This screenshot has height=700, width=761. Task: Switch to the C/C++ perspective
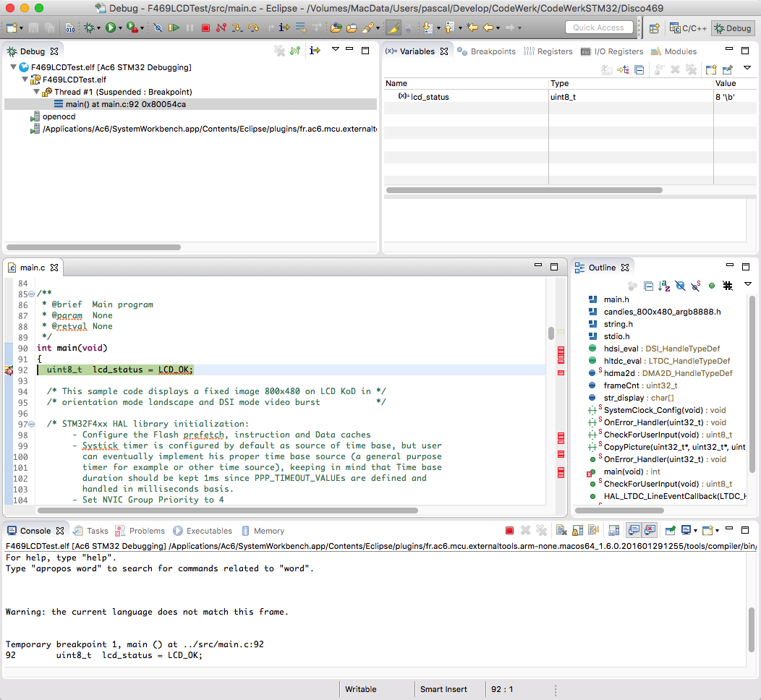(x=688, y=28)
